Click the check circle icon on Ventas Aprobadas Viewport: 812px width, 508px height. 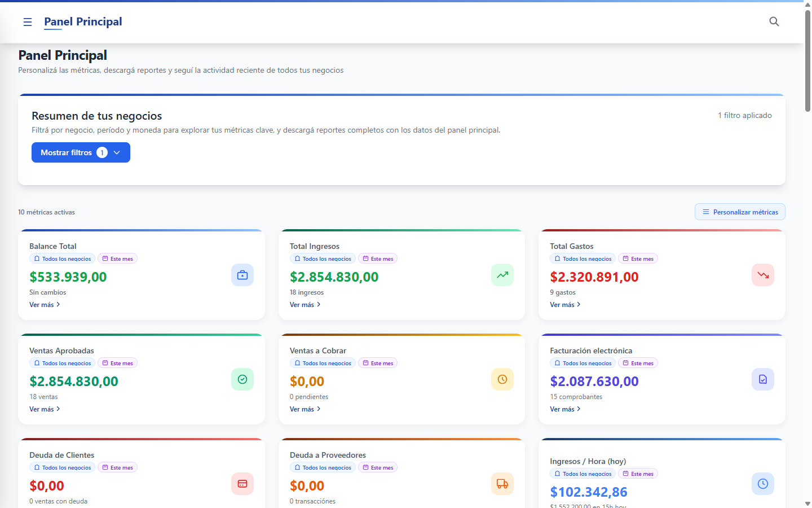point(242,379)
